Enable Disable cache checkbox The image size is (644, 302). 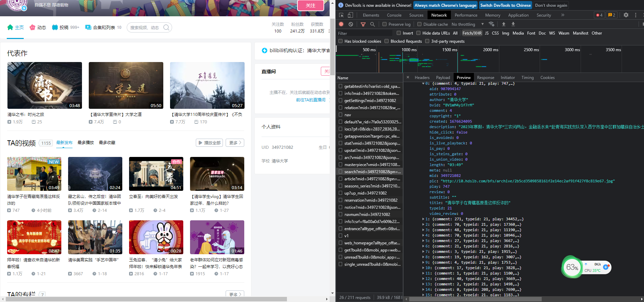click(419, 24)
